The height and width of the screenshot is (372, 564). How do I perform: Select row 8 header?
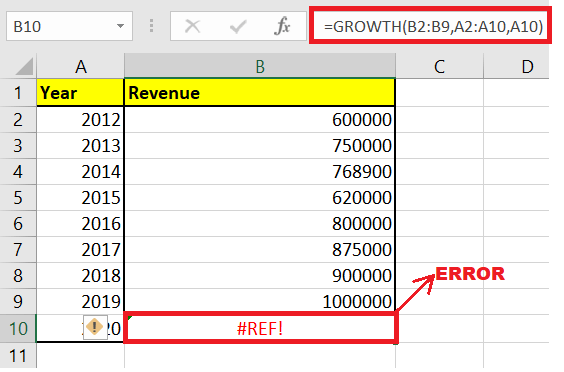point(18,276)
